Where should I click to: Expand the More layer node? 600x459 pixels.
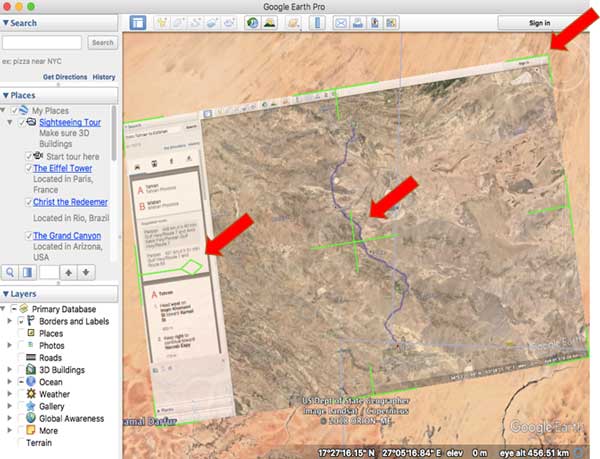point(10,430)
